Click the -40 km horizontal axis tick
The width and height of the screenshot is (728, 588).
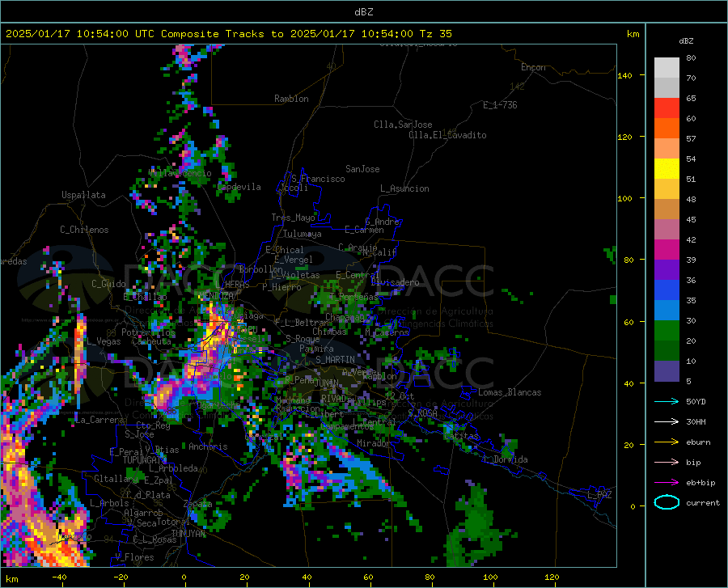[x=59, y=577]
